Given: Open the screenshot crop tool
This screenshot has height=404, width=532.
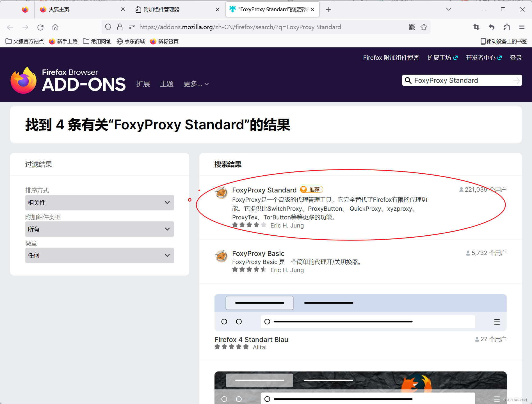Looking at the screenshot, I should coord(476,27).
